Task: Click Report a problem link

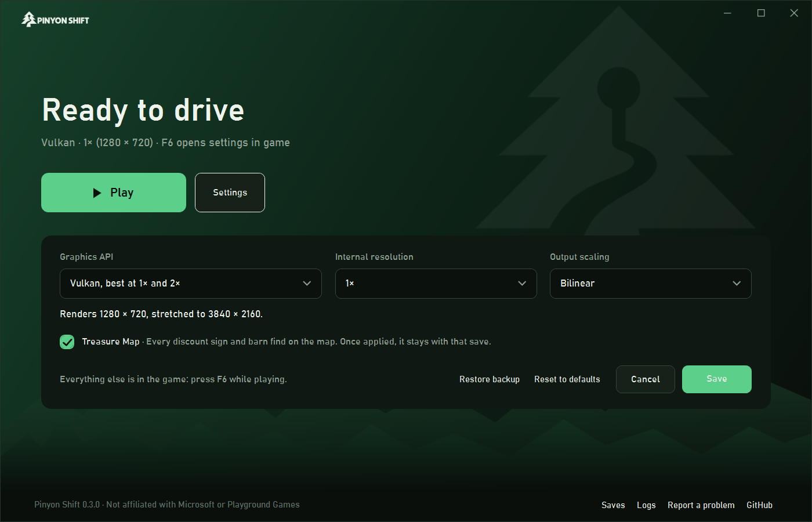Action: coord(701,505)
